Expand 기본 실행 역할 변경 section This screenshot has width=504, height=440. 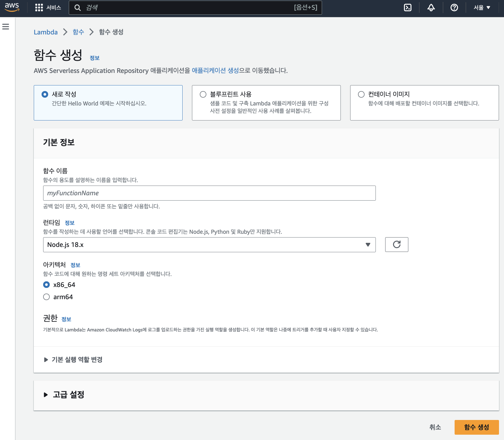(73, 360)
